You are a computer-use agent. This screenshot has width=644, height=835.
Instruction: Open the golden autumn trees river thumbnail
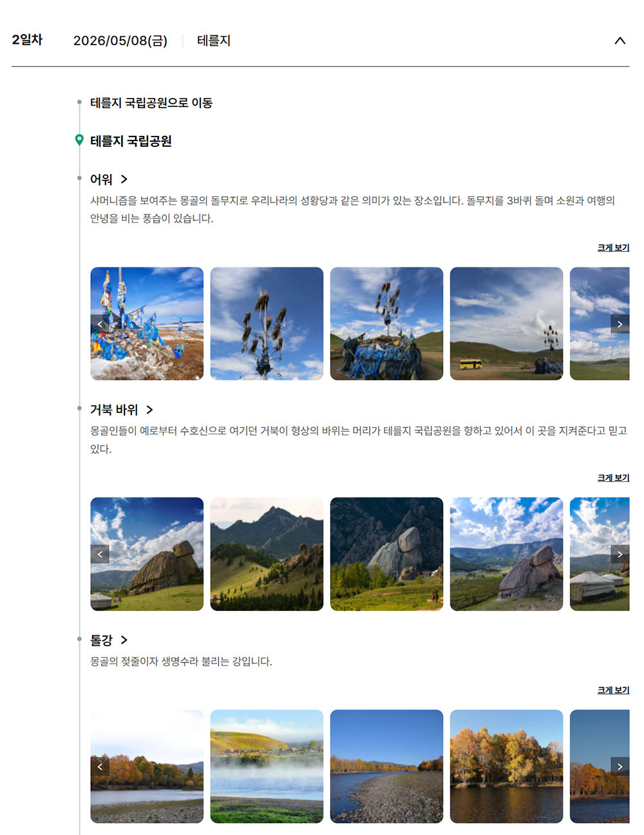506,767
